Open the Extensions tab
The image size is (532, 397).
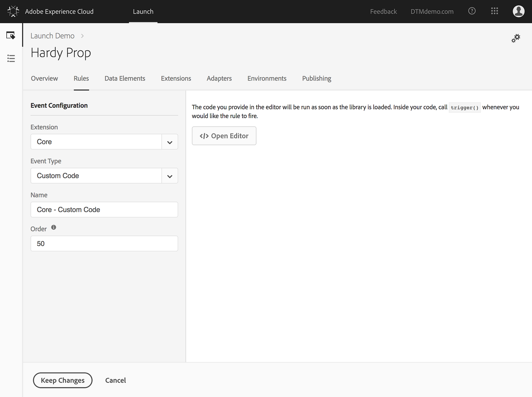coord(176,78)
